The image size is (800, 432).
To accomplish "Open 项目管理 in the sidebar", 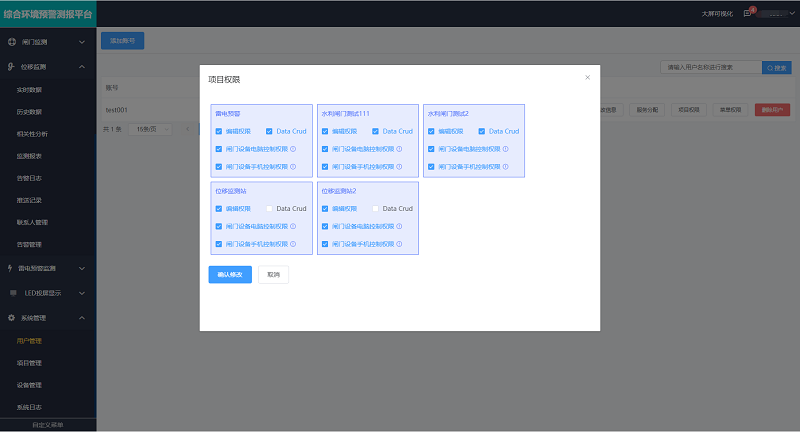I will (29, 363).
